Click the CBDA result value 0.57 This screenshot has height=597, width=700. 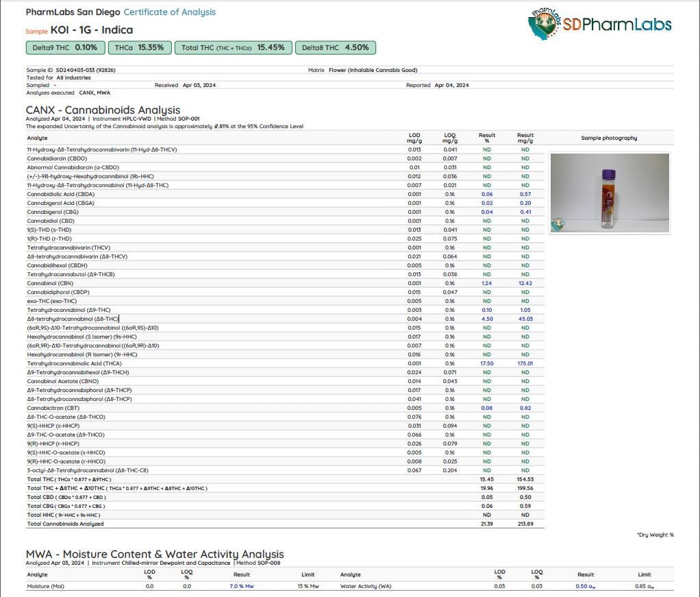click(525, 195)
